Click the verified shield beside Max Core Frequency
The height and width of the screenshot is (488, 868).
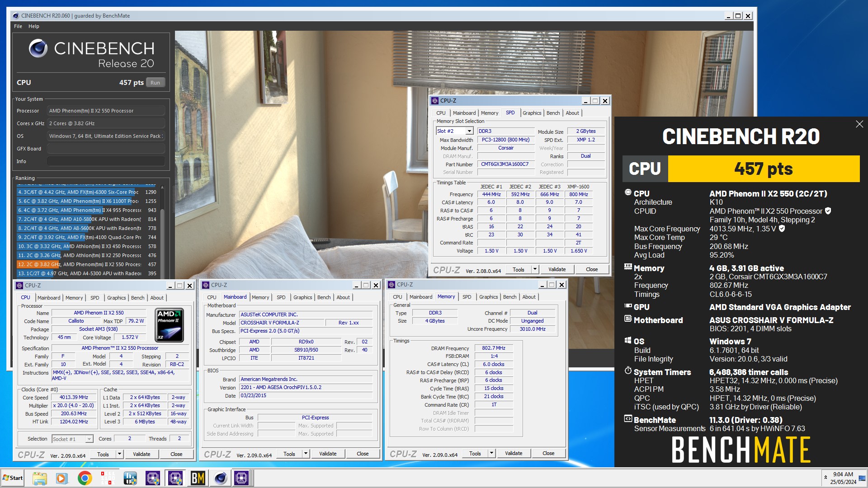[782, 229]
